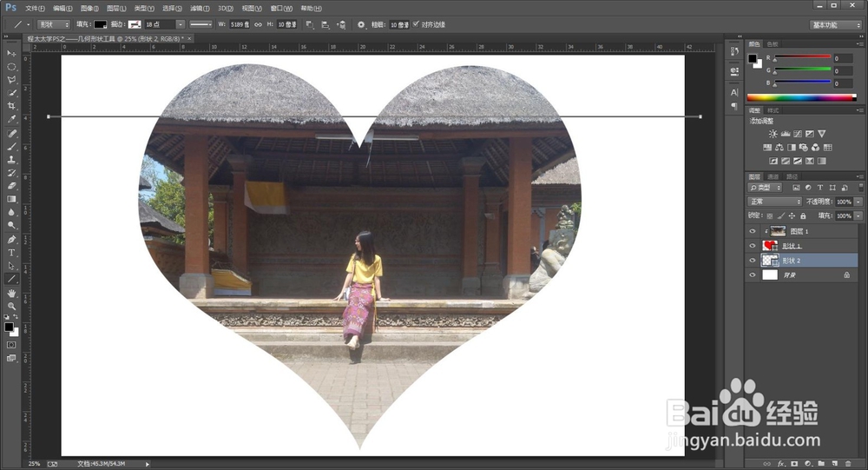Choose the Hand tool

click(12, 293)
